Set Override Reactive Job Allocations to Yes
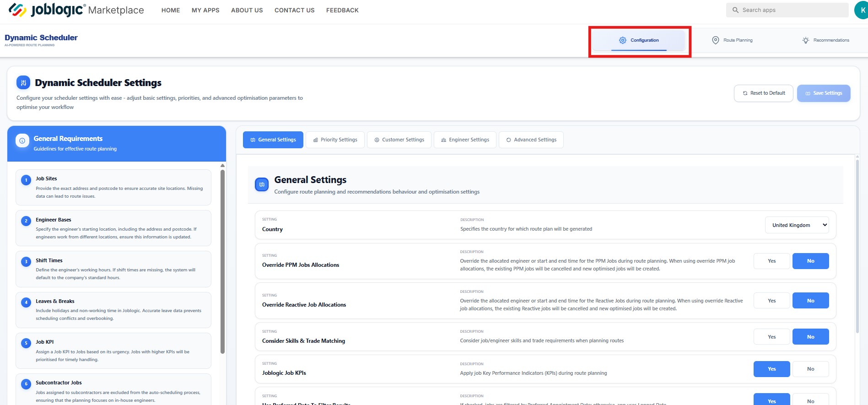This screenshot has width=868, height=405. coord(771,301)
